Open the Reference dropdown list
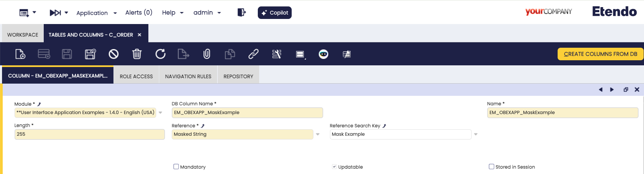 click(318, 134)
